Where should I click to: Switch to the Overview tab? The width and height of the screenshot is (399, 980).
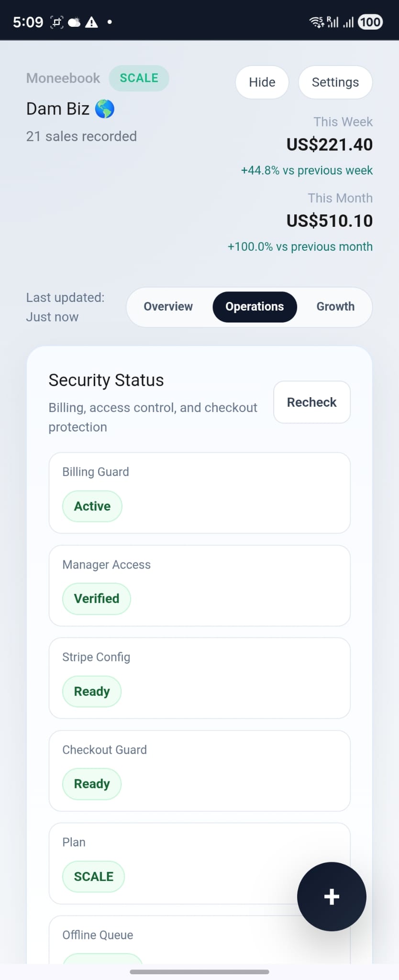[x=168, y=307]
